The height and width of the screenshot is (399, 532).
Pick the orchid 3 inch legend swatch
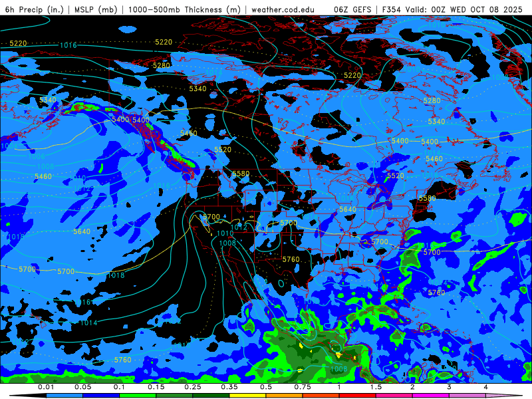pos(467,396)
